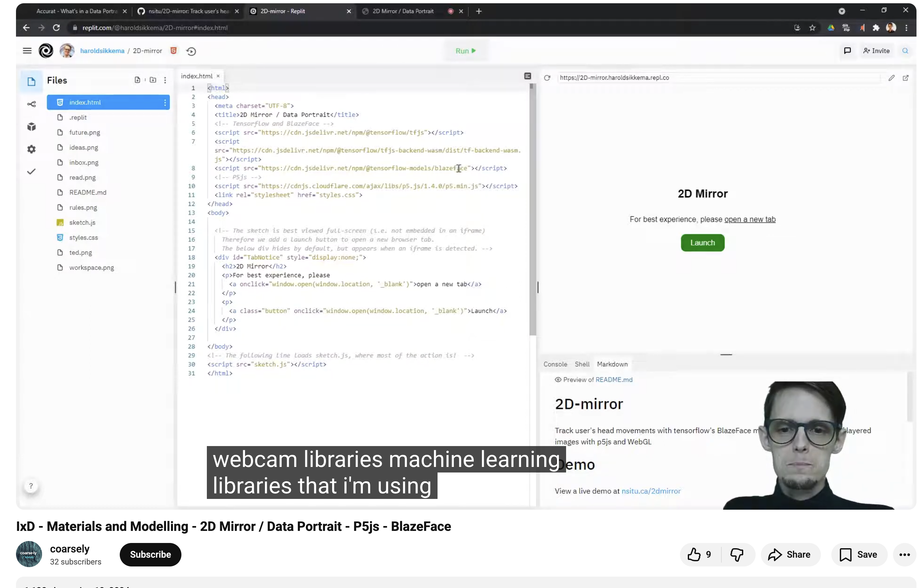The image size is (924, 588).
Task: Open the video's more actions menu
Action: coord(904,554)
